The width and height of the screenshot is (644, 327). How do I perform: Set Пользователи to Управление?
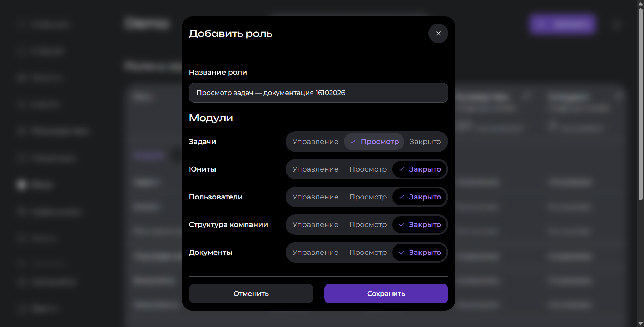[x=315, y=197]
